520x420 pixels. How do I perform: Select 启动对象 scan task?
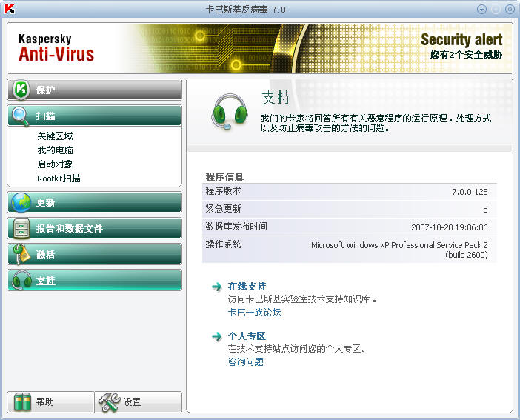[x=55, y=164]
